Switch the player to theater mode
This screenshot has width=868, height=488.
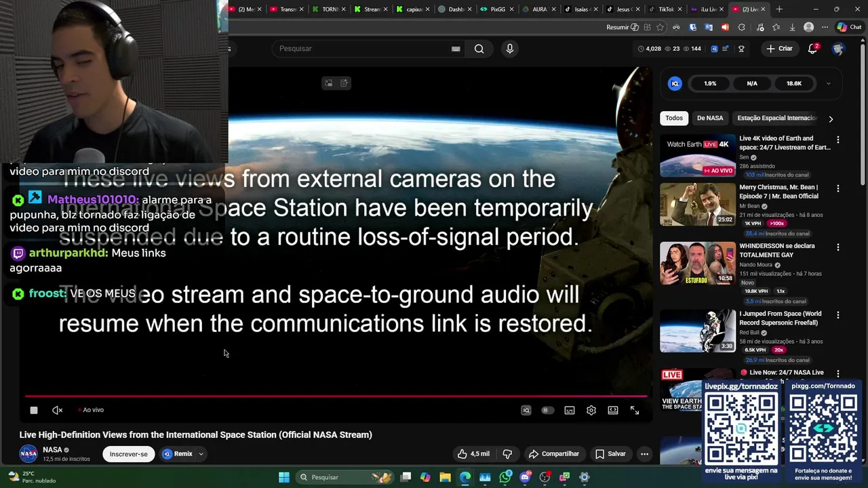click(x=613, y=410)
